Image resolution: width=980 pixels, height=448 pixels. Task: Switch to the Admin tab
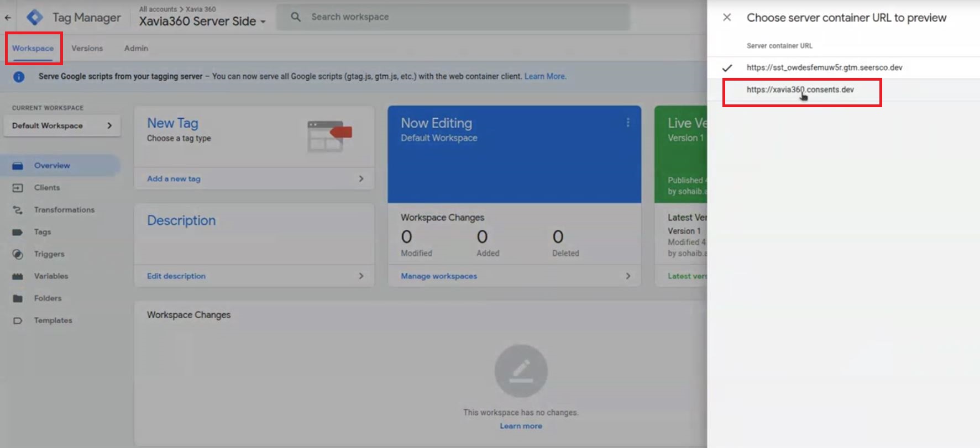click(x=136, y=49)
